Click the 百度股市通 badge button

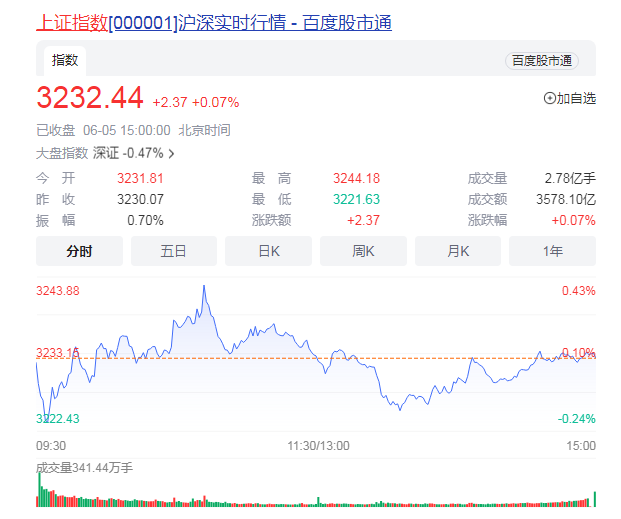click(x=542, y=60)
